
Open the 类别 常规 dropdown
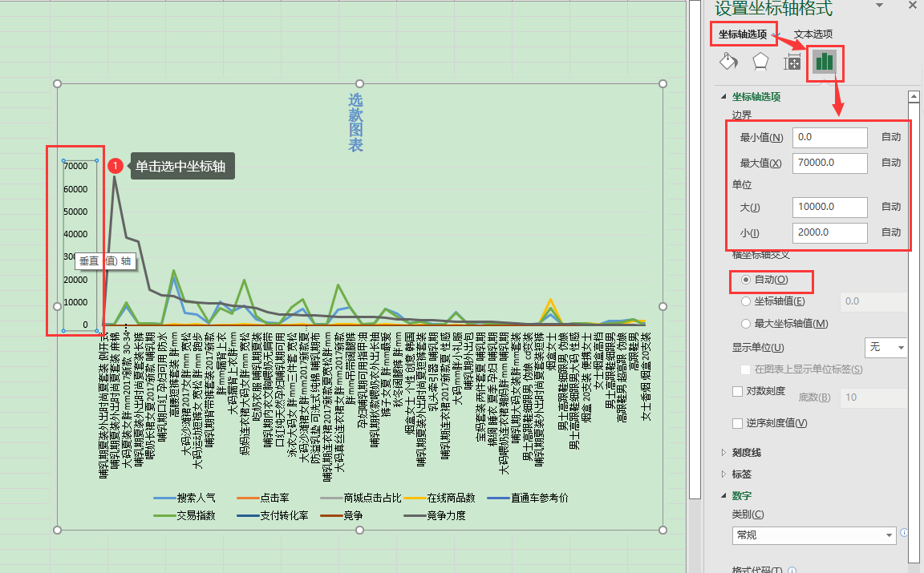(x=813, y=535)
